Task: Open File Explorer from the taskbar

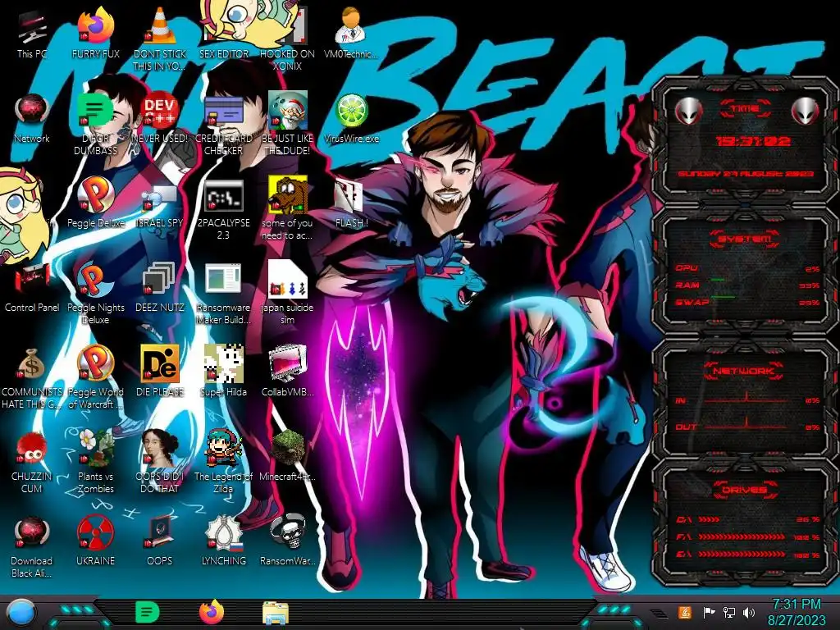Action: coord(276,613)
